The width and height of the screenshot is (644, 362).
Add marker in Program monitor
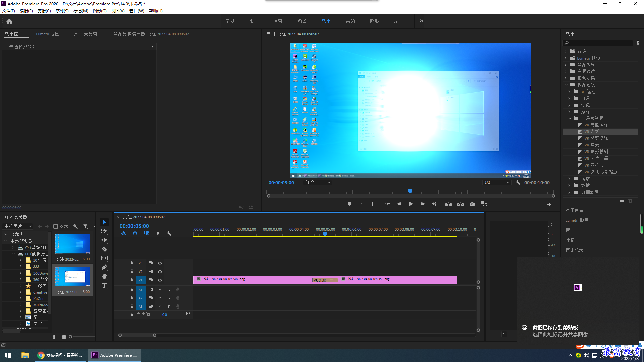click(349, 204)
